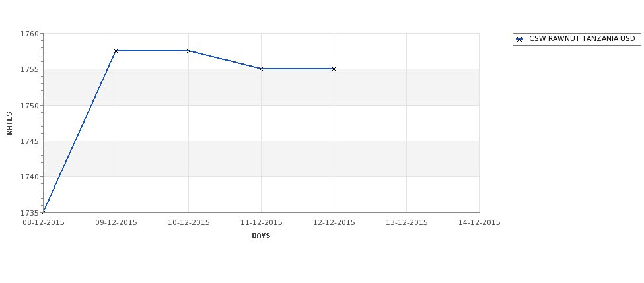Click the DAYS x-axis title
Image resolution: width=644 pixels, height=283 pixels.
261,236
